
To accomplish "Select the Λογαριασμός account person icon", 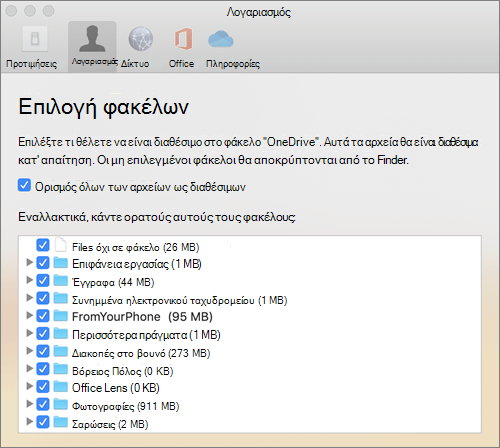I will point(92,39).
